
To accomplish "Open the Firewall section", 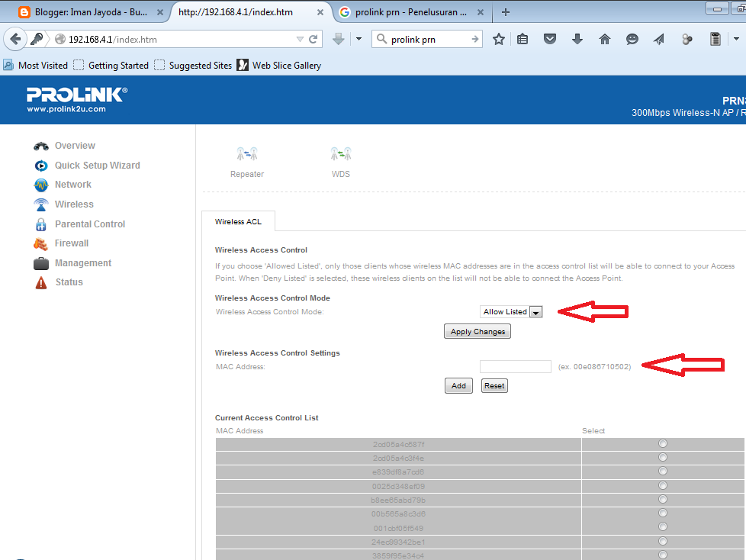I will tap(72, 243).
